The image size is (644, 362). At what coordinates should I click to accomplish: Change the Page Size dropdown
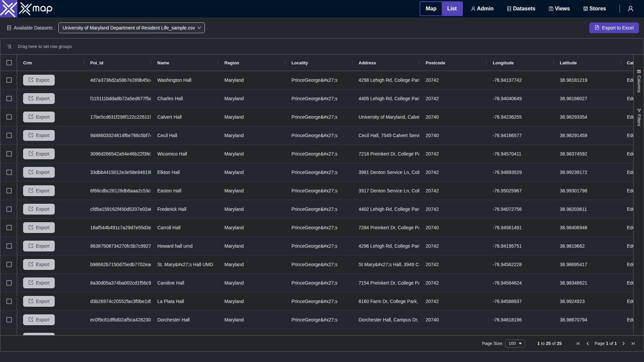tap(515, 344)
